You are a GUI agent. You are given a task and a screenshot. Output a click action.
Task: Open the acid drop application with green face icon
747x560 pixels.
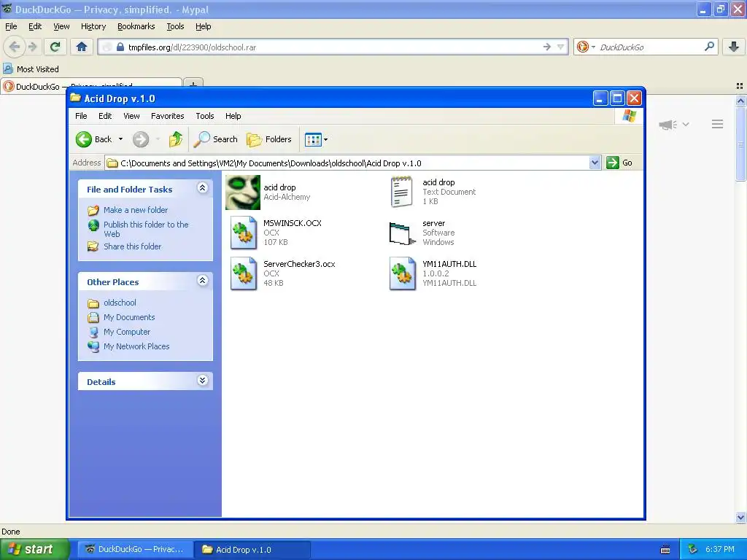point(242,192)
